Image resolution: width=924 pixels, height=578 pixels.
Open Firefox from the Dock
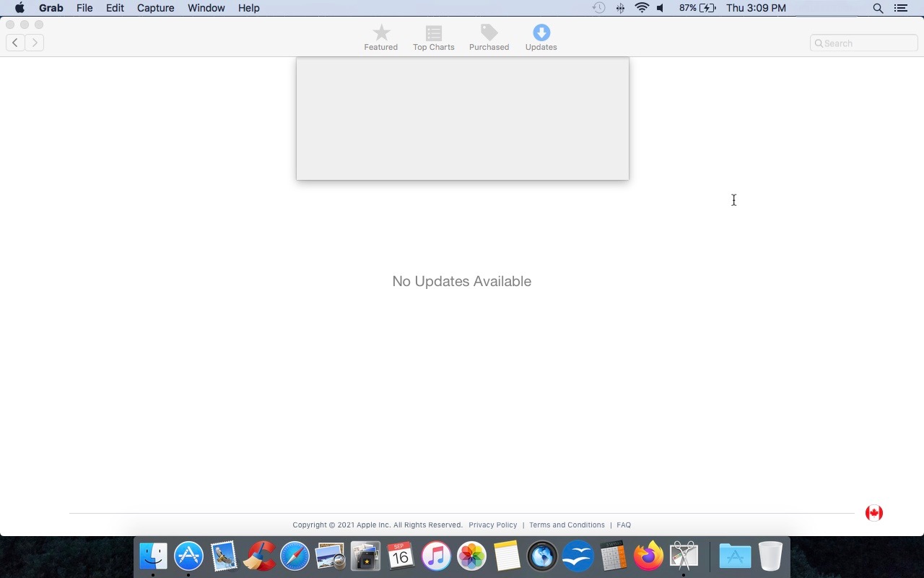648,556
